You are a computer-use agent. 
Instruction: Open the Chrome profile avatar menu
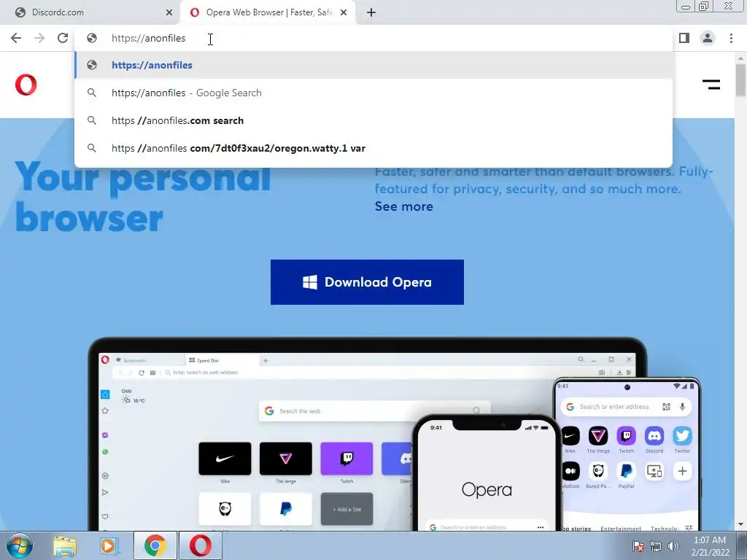pyautogui.click(x=708, y=38)
